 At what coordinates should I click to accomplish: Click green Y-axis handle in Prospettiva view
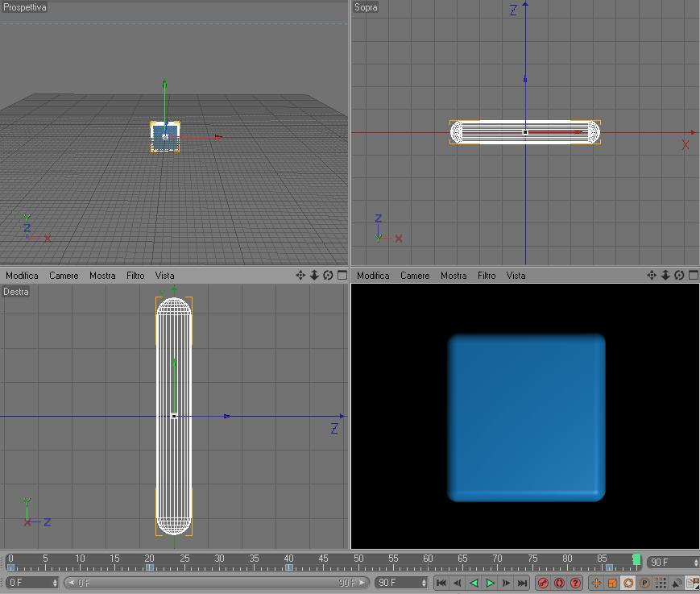pyautogui.click(x=165, y=85)
